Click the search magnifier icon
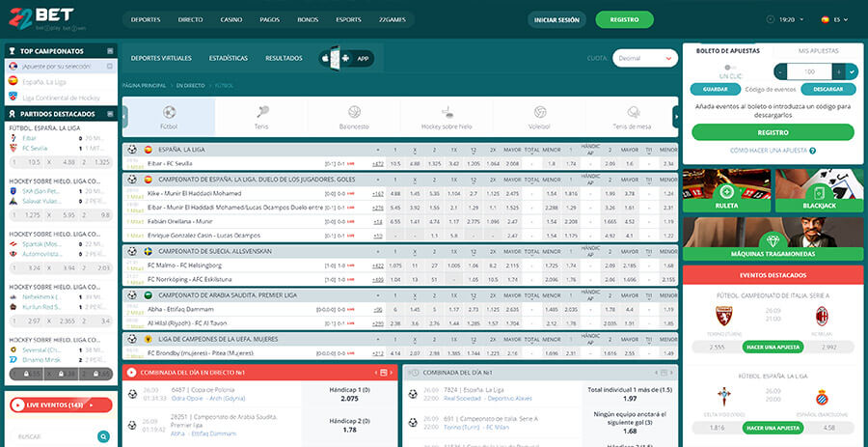 pos(102,436)
